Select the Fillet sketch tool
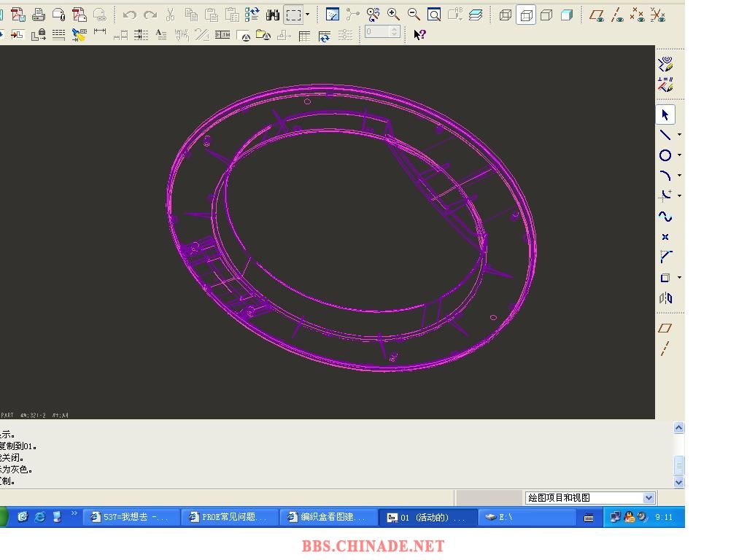 pos(665,195)
